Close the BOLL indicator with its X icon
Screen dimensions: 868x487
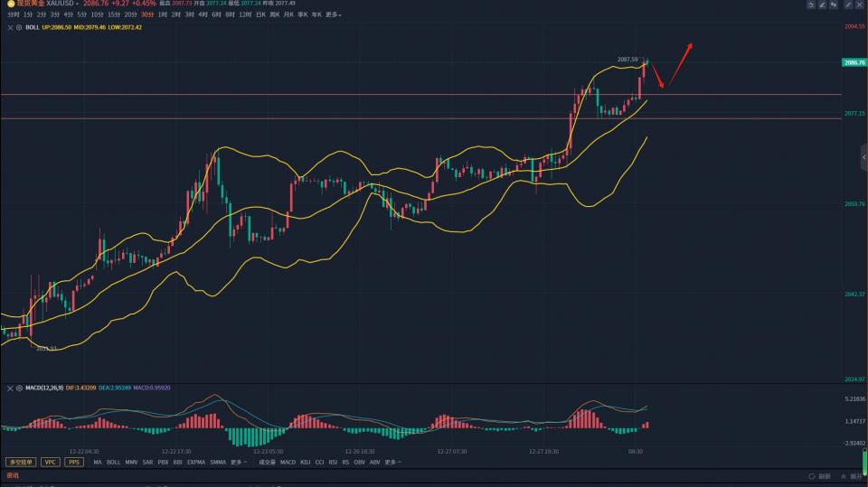click(10, 27)
